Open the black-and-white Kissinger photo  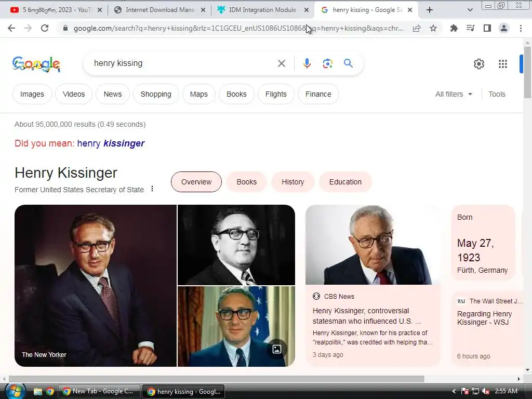pyautogui.click(x=236, y=245)
